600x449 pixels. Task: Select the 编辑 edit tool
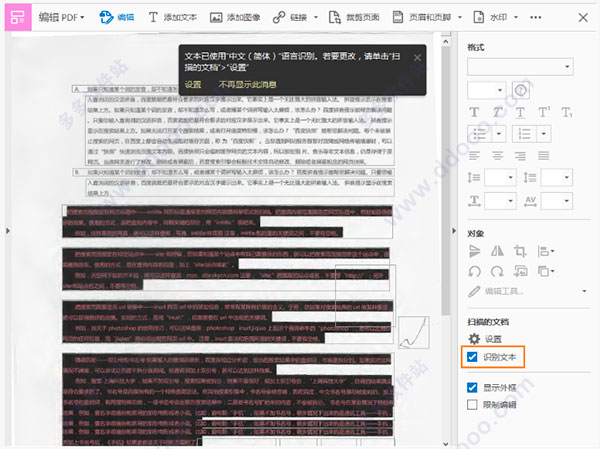pos(116,17)
